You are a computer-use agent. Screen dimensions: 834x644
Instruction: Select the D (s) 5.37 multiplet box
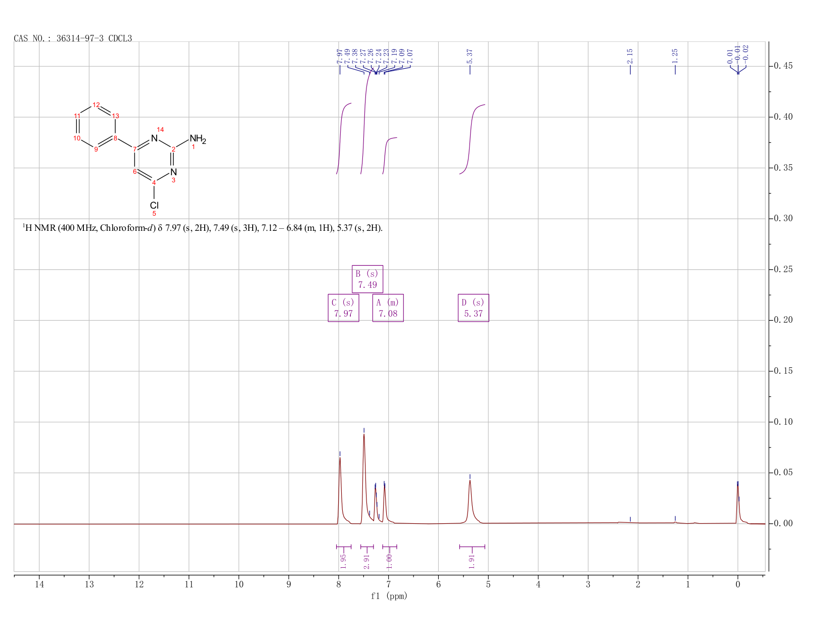[x=474, y=308]
